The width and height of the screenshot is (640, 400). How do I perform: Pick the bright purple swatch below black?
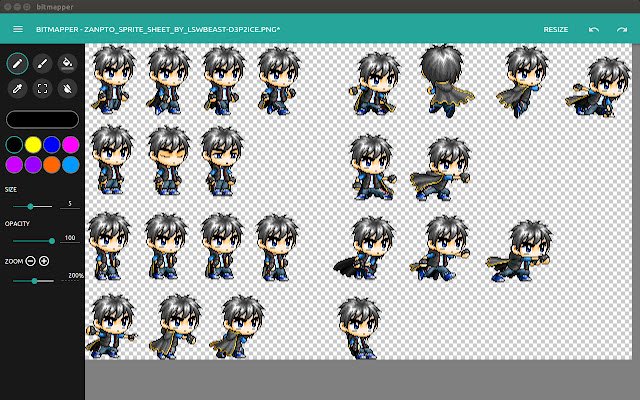click(x=14, y=165)
